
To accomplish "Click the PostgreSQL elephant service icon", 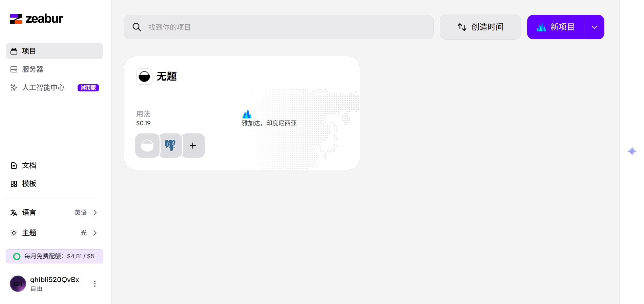I will [170, 146].
